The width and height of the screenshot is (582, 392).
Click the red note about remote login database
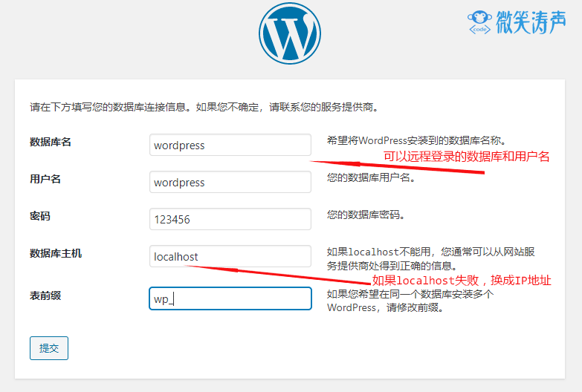pos(466,157)
